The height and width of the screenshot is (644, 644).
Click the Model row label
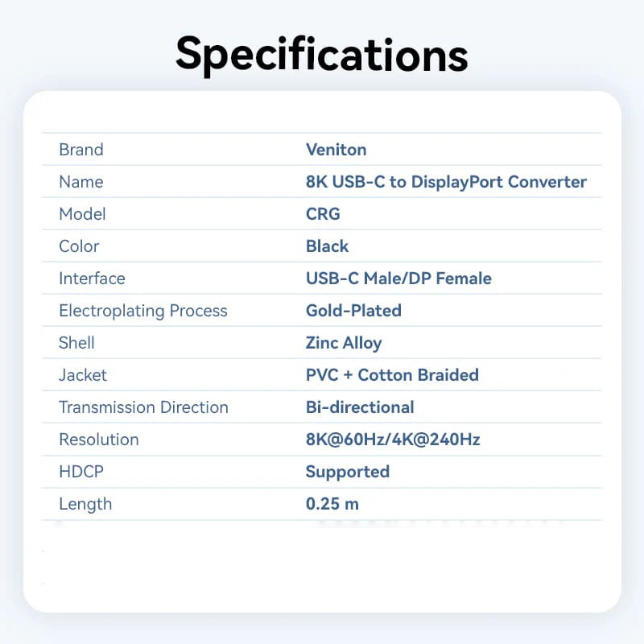coord(82,214)
